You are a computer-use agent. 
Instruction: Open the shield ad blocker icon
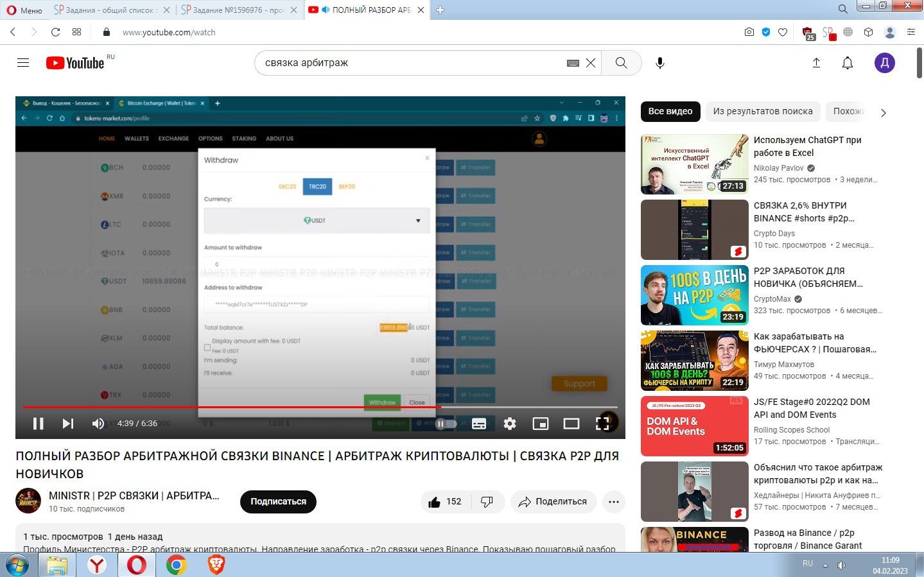(x=766, y=32)
